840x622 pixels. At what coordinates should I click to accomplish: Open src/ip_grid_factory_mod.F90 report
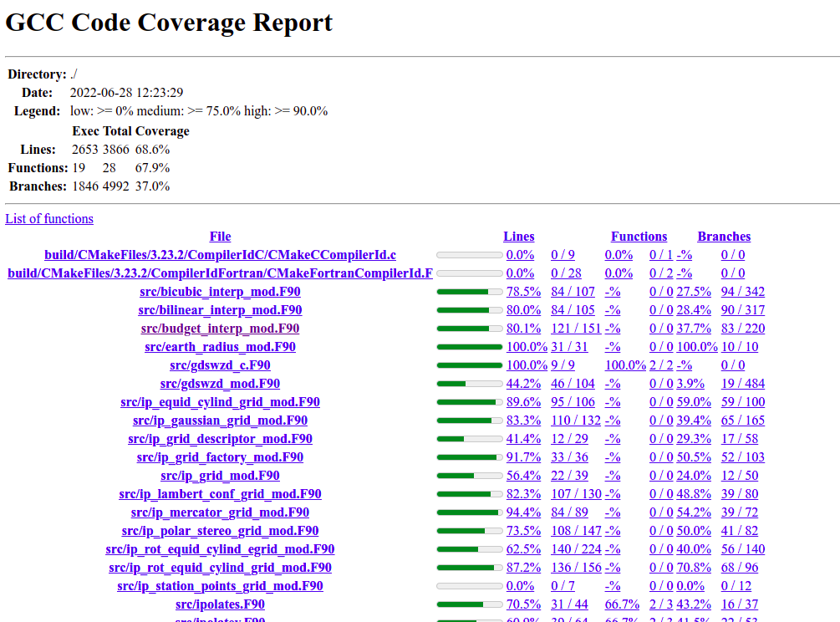pos(220,457)
